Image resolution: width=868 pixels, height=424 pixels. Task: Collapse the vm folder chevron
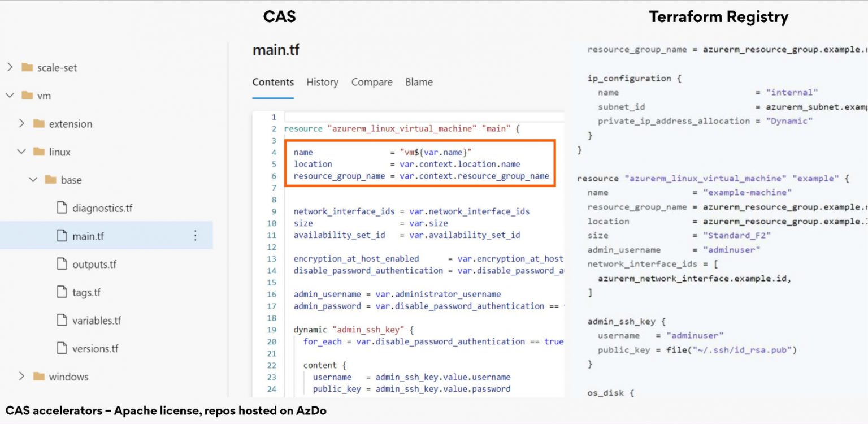(10, 96)
